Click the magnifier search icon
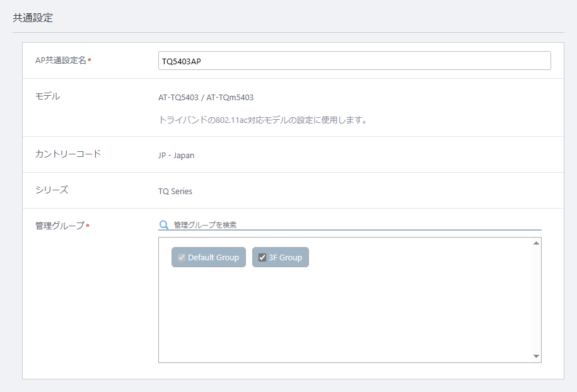This screenshot has width=577, height=392. pos(164,225)
